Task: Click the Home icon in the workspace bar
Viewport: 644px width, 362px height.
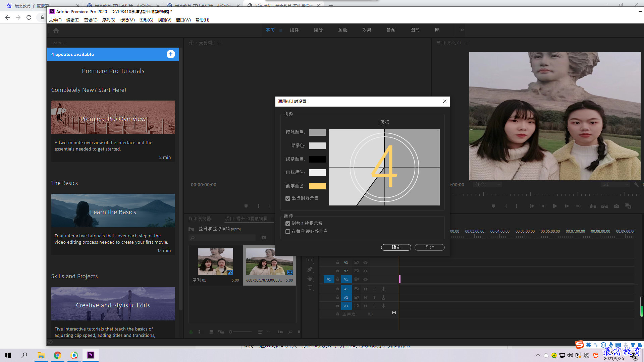Action: pos(56,30)
